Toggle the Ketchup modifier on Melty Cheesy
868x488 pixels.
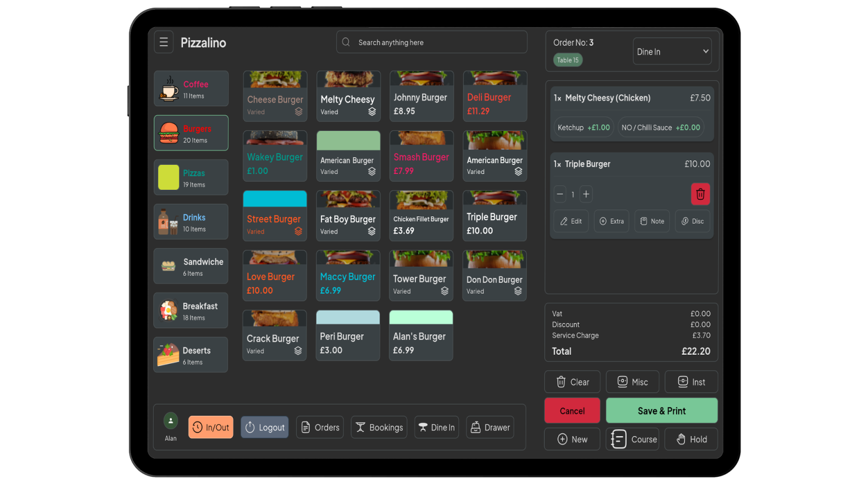click(x=583, y=127)
